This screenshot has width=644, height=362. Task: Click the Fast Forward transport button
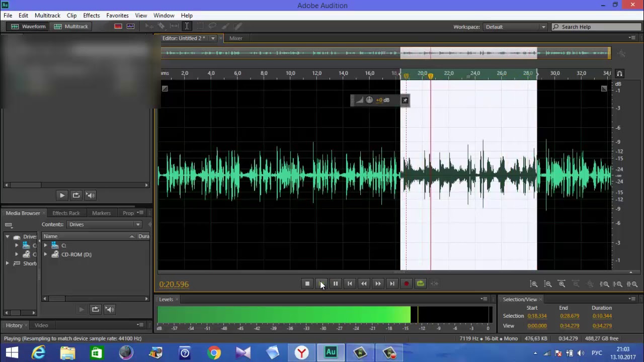click(x=378, y=284)
